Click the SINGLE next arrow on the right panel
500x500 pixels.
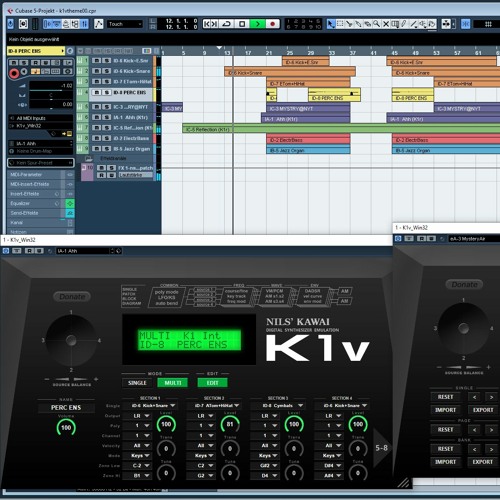(x=491, y=397)
